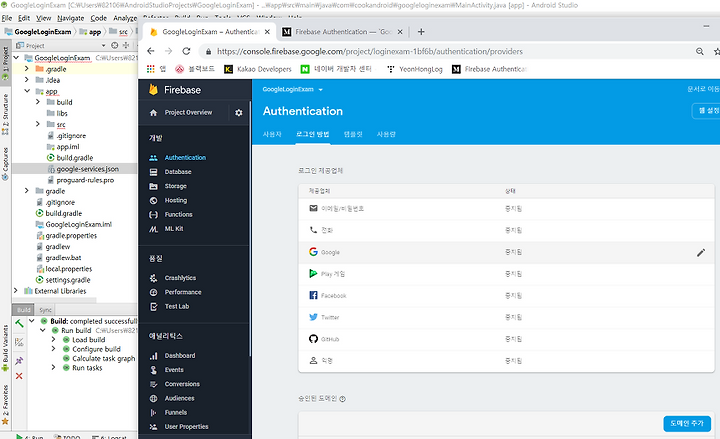Stop build red X icon in Android Studio
Viewport: 720px width, 439px height.
[19, 376]
